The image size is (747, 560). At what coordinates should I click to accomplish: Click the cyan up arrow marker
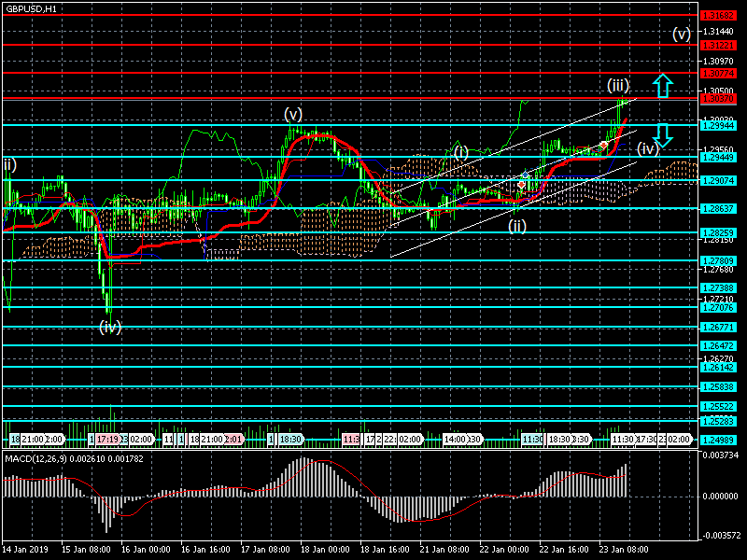click(662, 86)
